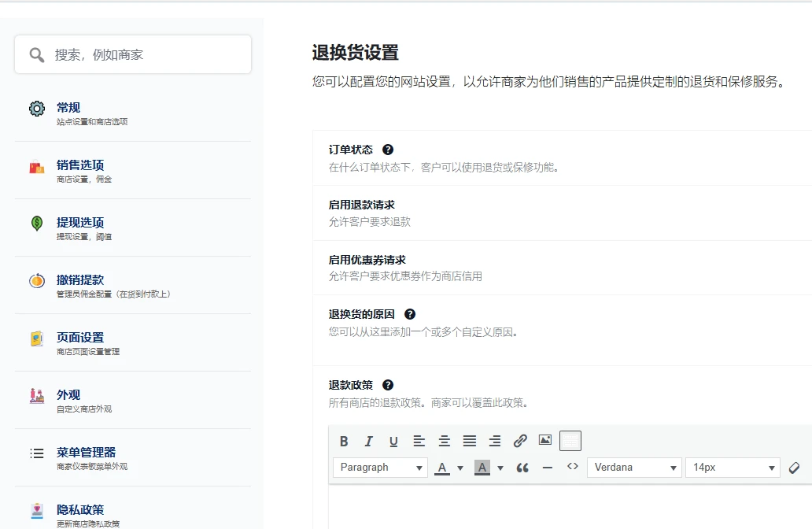Insert a blockquote
812x529 pixels.
tap(524, 468)
